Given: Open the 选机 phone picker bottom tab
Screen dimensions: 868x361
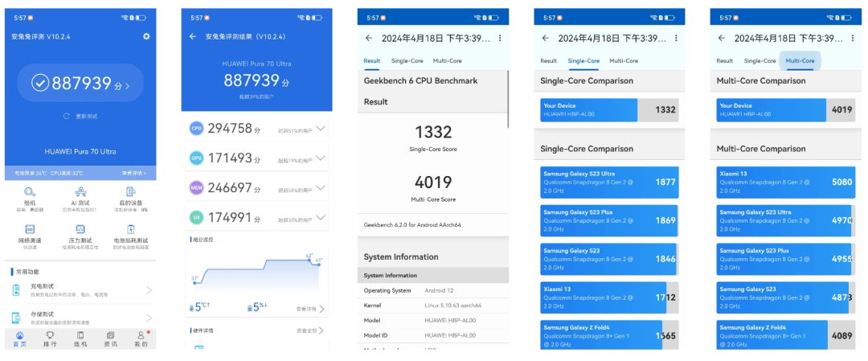Looking at the screenshot, I should [x=80, y=338].
